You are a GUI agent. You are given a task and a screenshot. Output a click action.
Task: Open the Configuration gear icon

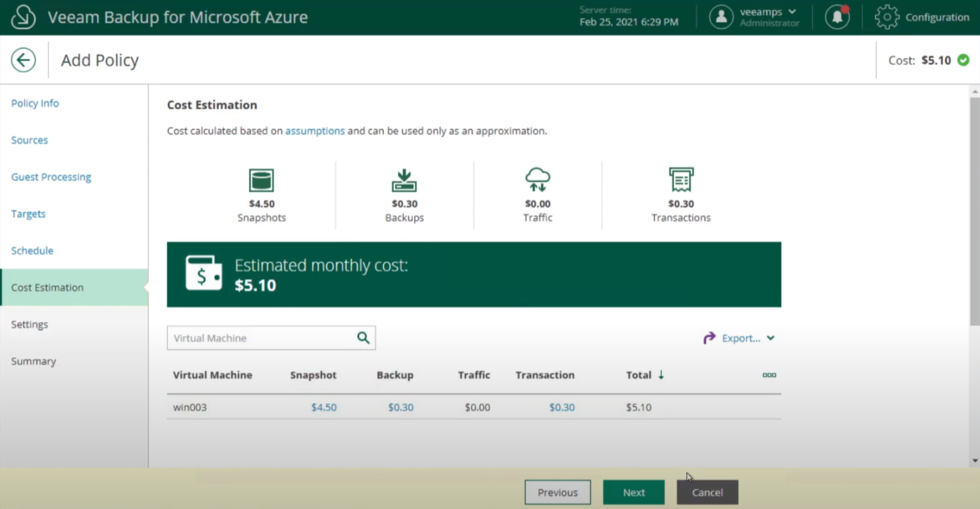click(887, 17)
